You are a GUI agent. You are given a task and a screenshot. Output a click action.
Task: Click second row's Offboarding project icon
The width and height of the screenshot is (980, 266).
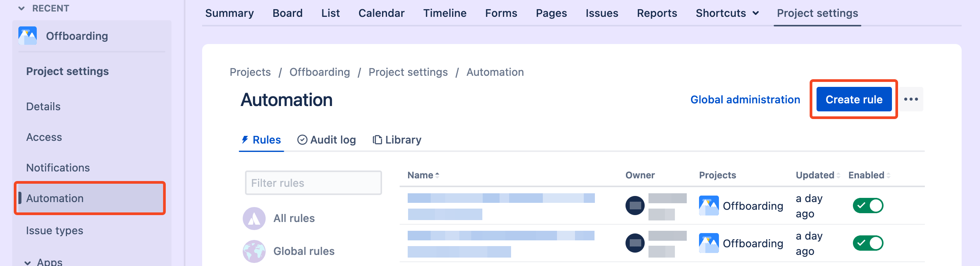tap(709, 243)
